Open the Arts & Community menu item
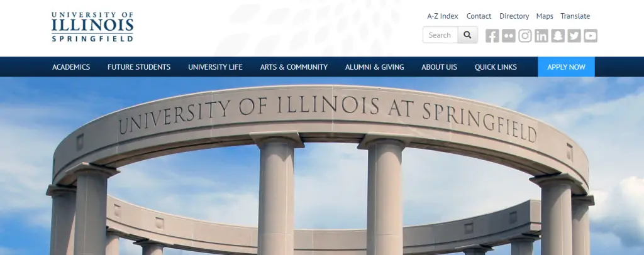The image size is (644, 255). (x=294, y=67)
